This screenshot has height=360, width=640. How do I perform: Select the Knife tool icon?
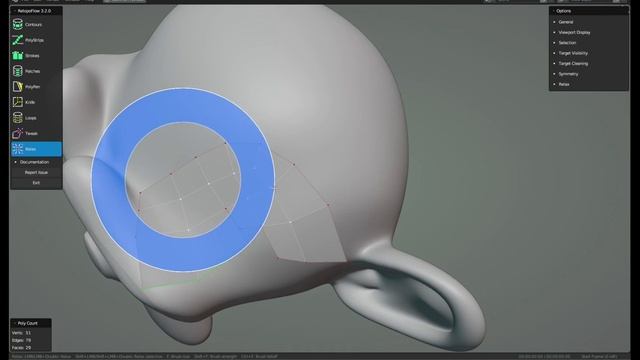coord(18,102)
